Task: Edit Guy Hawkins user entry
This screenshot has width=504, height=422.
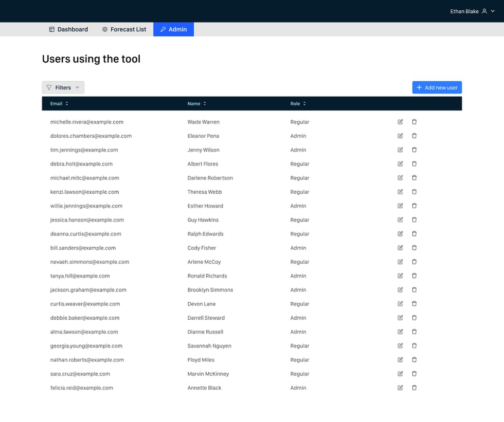Action: click(x=400, y=219)
